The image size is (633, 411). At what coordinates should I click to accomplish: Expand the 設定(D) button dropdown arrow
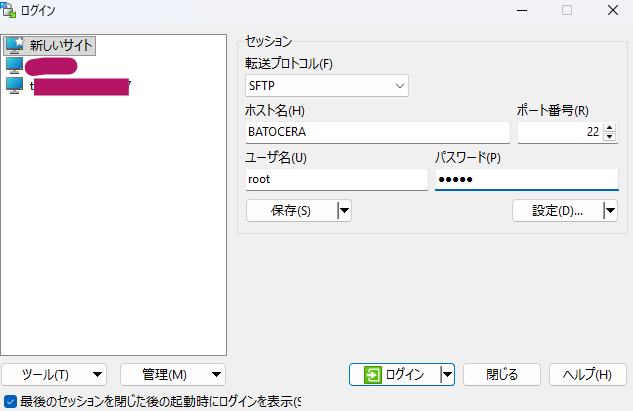click(610, 210)
